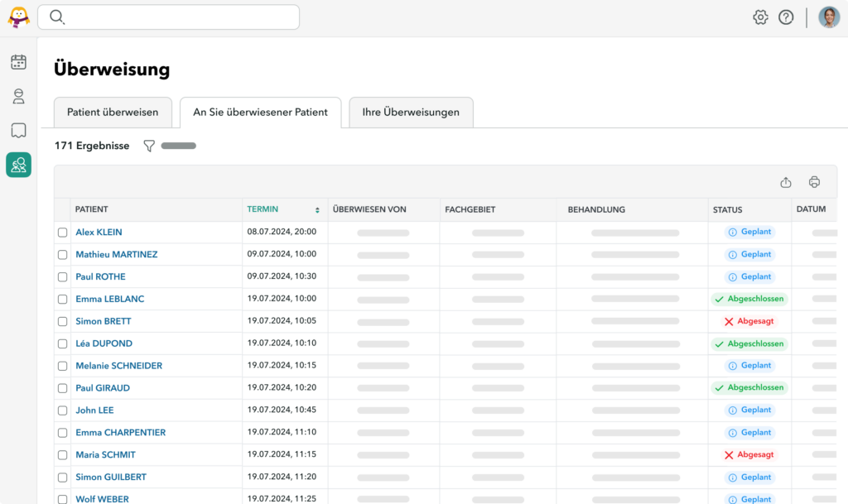Open the messages icon in sidebar
848x504 pixels.
(x=18, y=131)
